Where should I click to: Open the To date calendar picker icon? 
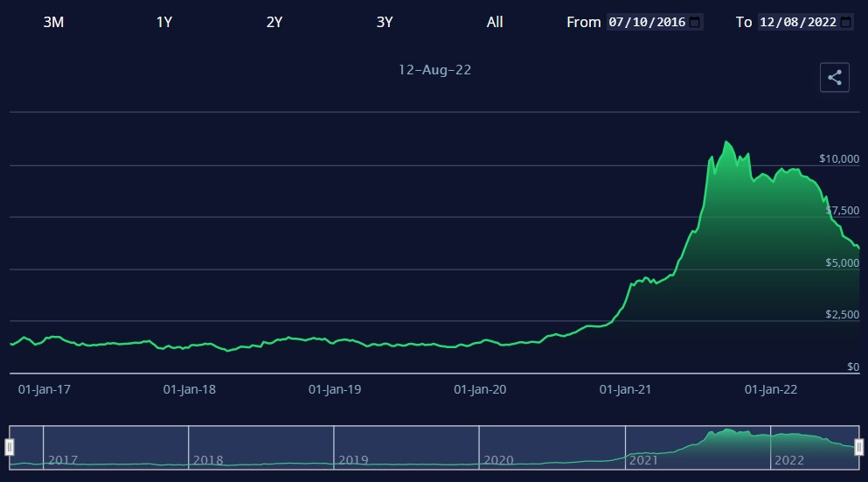pos(845,22)
